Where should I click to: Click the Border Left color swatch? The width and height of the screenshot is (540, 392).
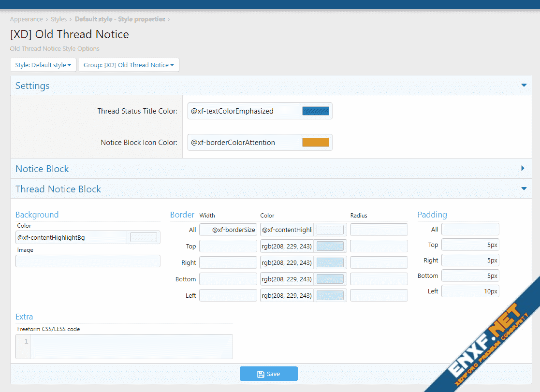pyautogui.click(x=330, y=295)
